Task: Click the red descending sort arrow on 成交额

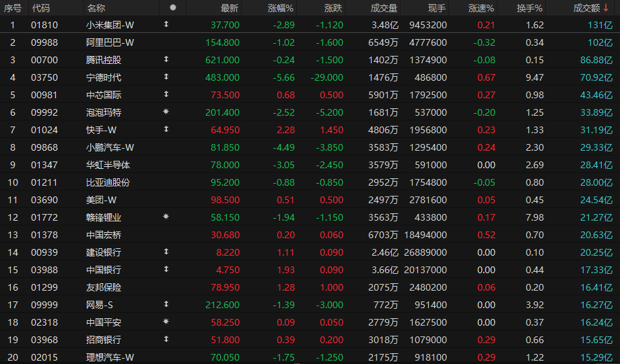Action: point(606,8)
